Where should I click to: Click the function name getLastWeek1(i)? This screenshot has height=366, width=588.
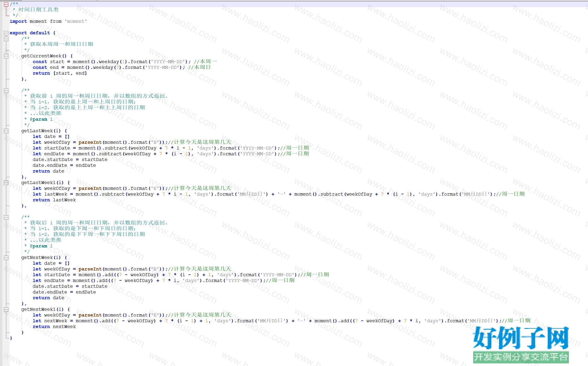pos(42,183)
